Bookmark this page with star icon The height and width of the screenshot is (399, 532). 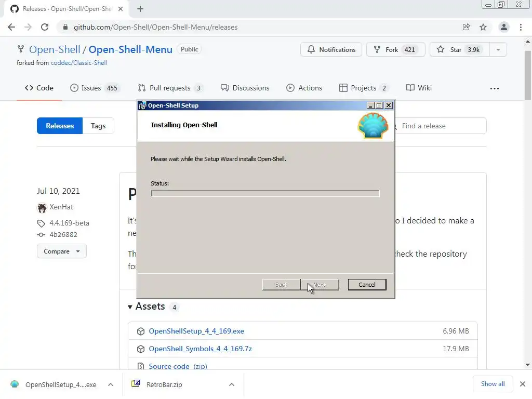(x=483, y=27)
